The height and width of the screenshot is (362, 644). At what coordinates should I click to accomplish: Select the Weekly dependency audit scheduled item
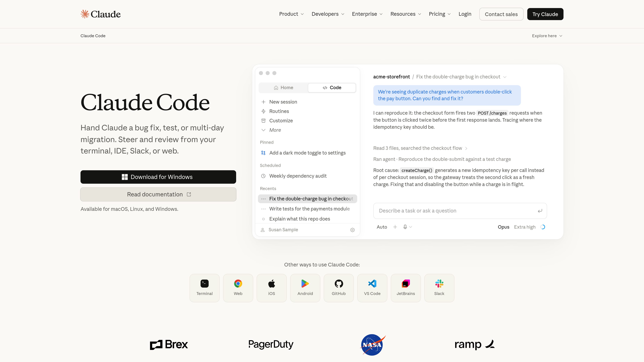pos(307,176)
